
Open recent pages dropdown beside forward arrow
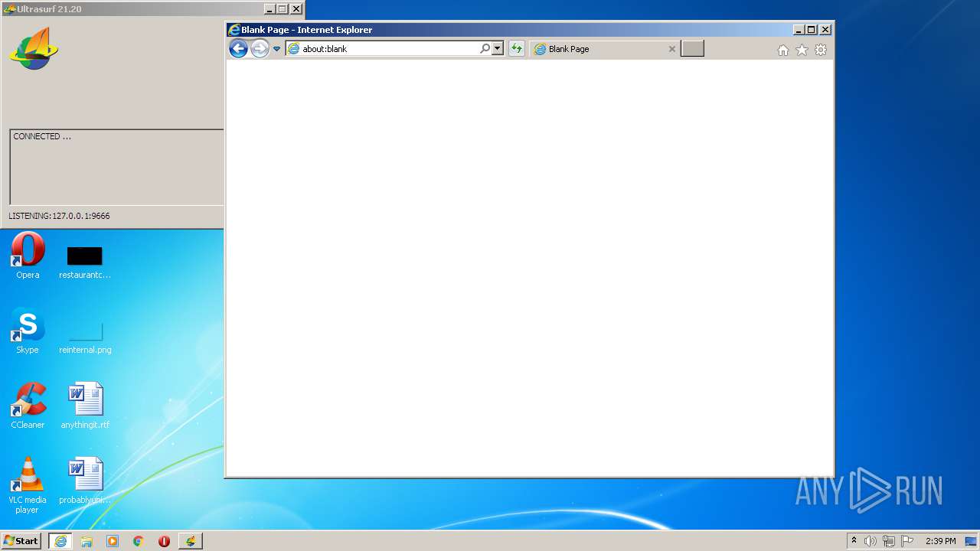point(277,49)
